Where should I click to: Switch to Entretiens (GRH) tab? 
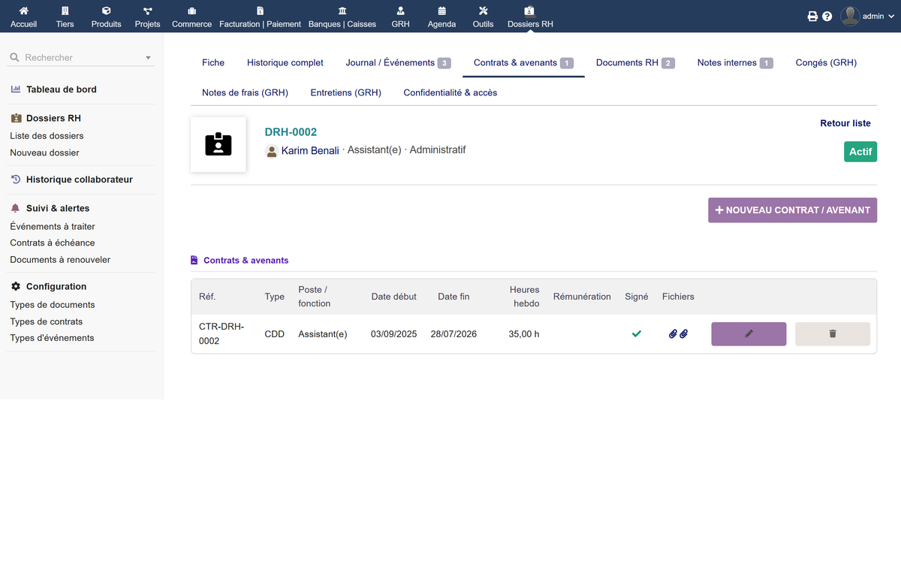[345, 92]
